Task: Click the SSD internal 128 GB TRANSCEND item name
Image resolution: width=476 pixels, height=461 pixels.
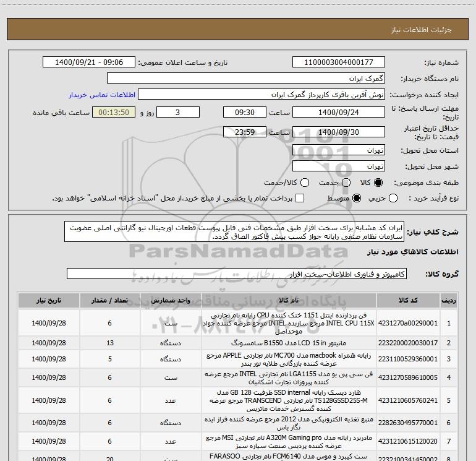Action: tap(289, 400)
